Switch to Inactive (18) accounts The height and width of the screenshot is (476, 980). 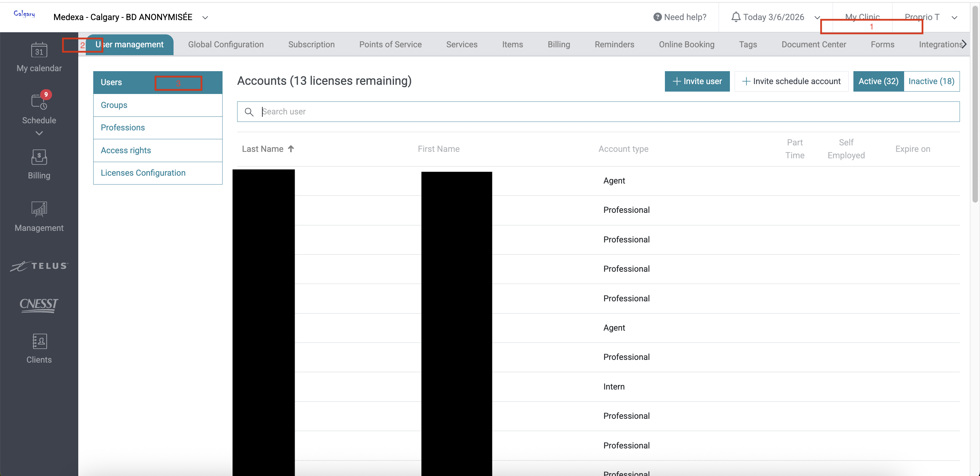pyautogui.click(x=931, y=81)
